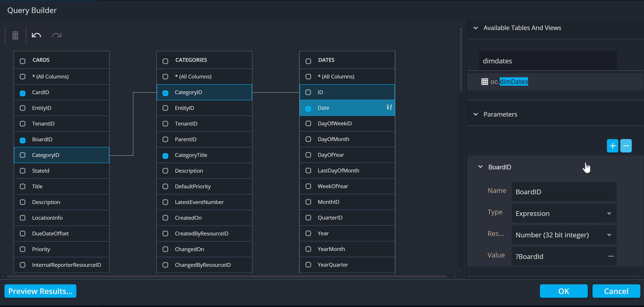This screenshot has width=644, height=307.
Task: Select the ParentID row in CATEGORIES
Action: coord(204,139)
